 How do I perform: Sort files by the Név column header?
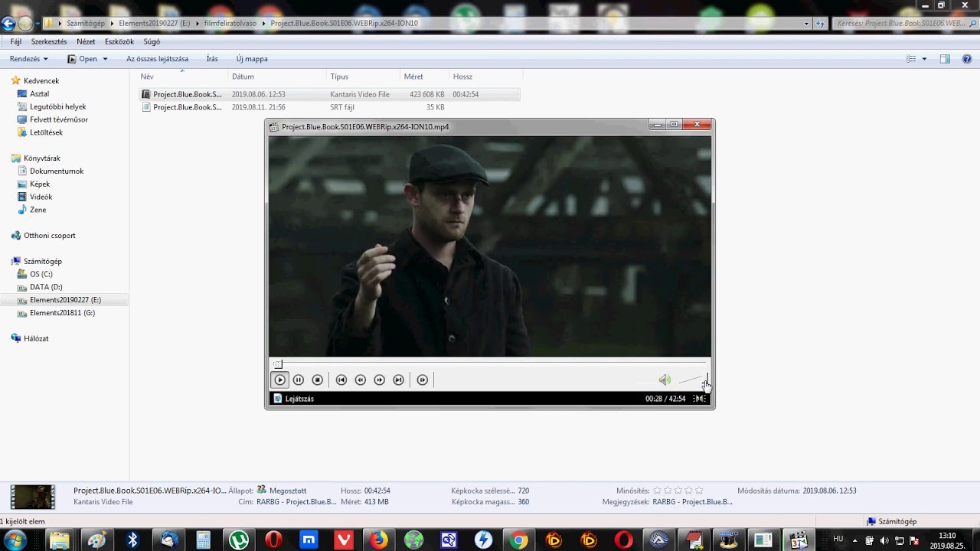pos(182,77)
